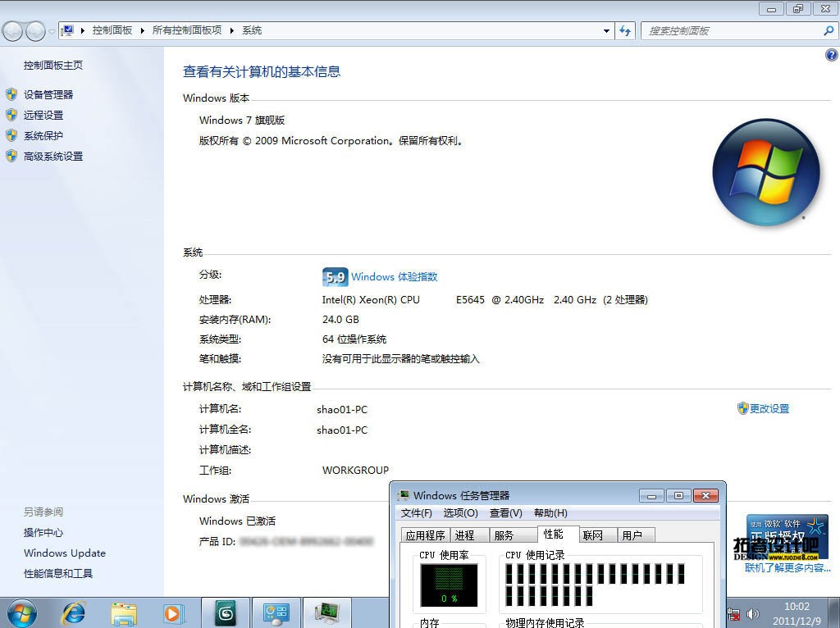Viewport: 840px width, 628px height.
Task: Select System breadcrumb segment
Action: click(x=252, y=30)
